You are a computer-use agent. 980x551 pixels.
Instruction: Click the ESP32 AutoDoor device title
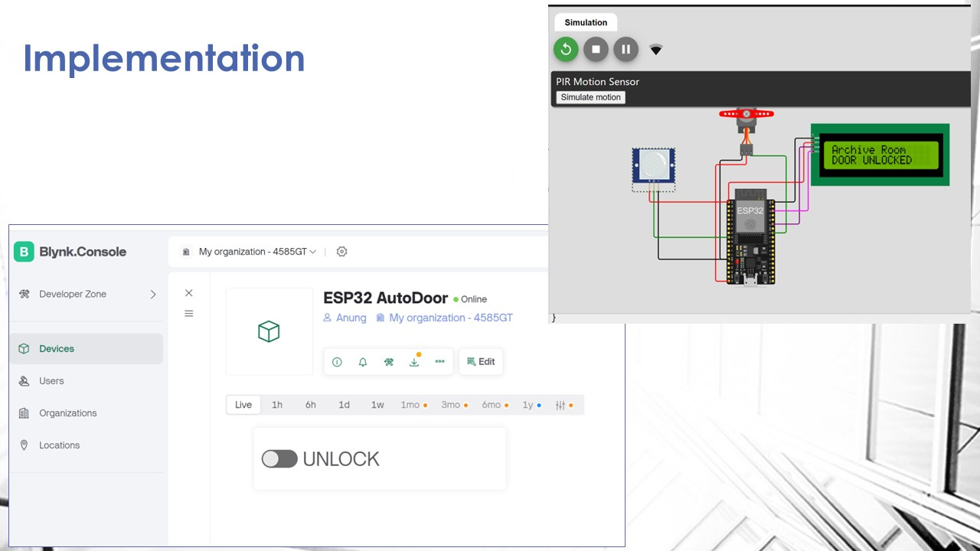pos(386,298)
